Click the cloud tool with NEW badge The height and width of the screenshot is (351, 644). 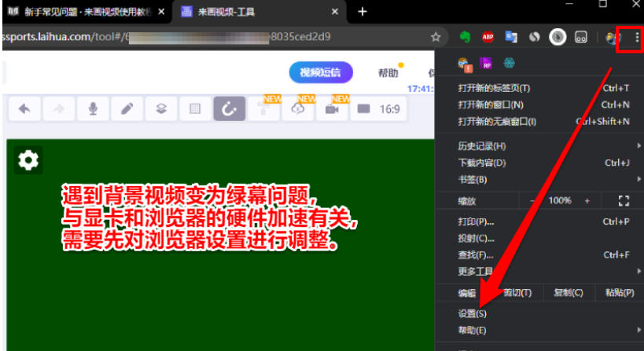pos(298,108)
